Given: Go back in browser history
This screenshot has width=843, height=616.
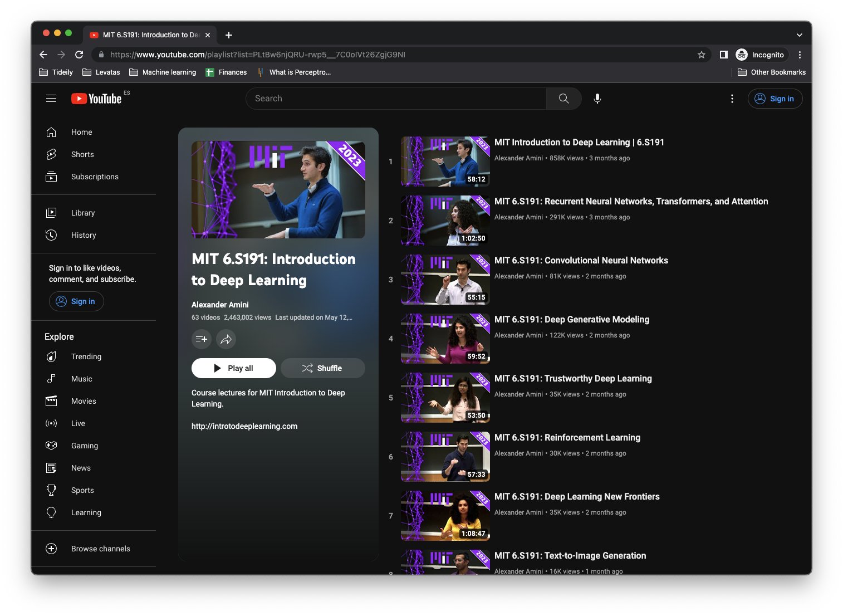Looking at the screenshot, I should 43,55.
